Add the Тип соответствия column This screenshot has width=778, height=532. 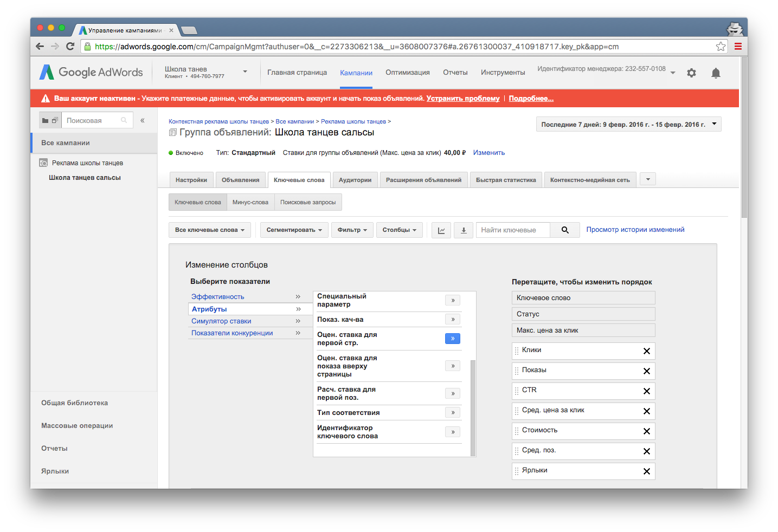pos(453,413)
